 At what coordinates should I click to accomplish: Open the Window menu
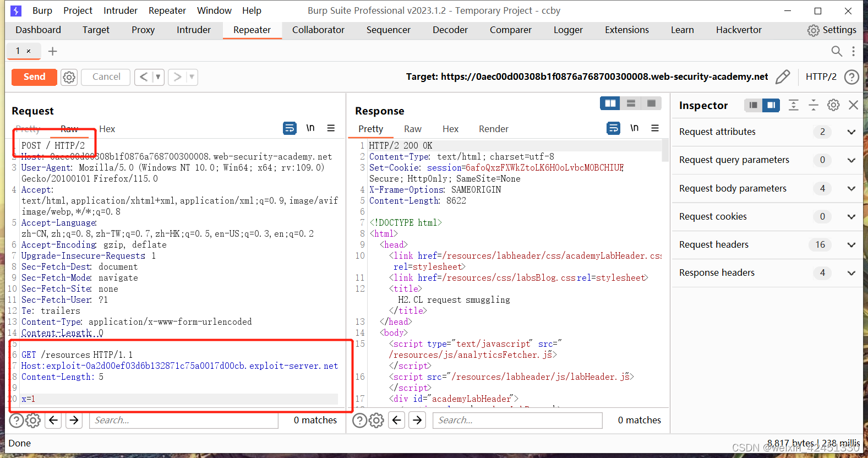tap(214, 10)
